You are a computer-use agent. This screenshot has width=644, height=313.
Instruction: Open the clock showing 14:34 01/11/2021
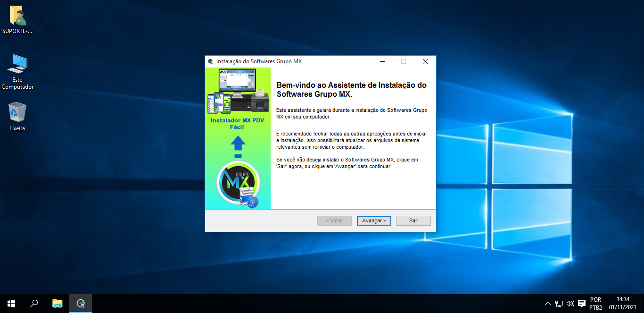(623, 304)
